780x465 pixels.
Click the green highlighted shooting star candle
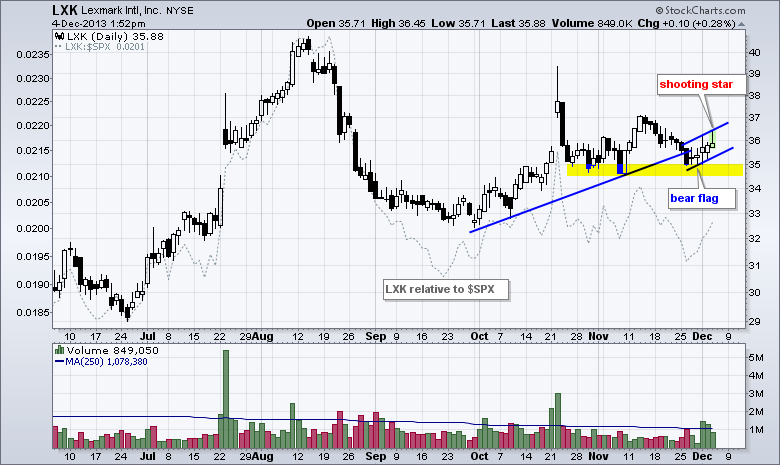[x=712, y=139]
